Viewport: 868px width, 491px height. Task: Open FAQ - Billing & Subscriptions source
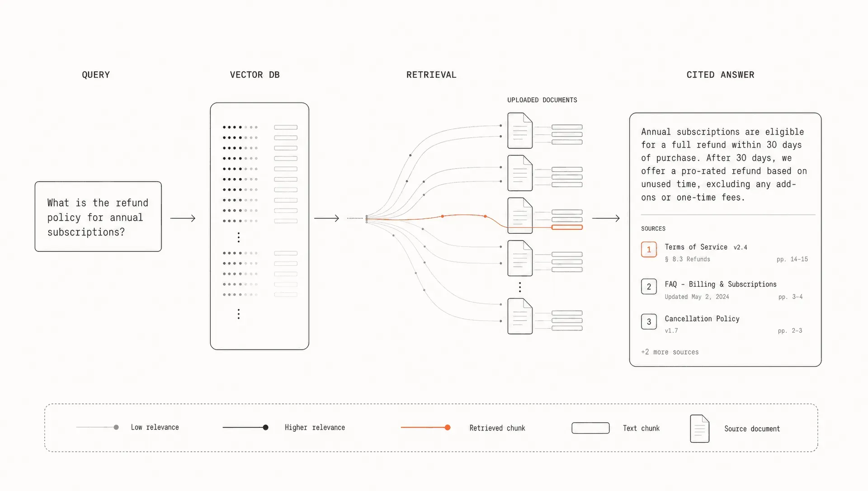(x=721, y=284)
